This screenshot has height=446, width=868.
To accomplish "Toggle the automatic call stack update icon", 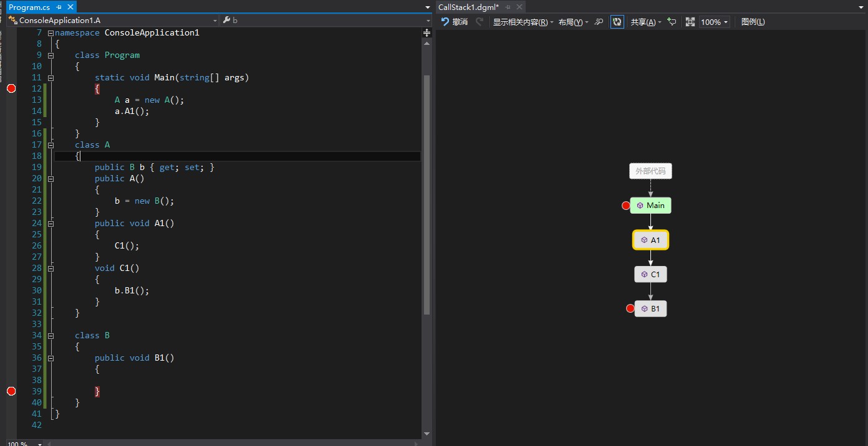I will click(x=617, y=22).
